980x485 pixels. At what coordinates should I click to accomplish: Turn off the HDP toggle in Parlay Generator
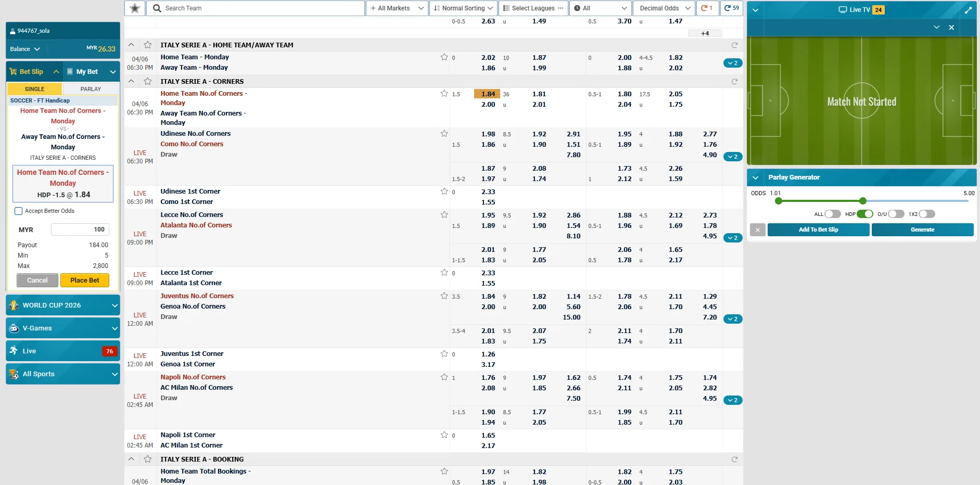[864, 214]
